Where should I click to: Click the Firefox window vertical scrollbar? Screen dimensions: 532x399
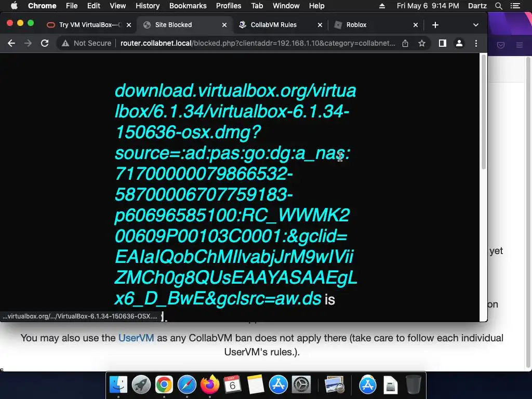point(528,212)
